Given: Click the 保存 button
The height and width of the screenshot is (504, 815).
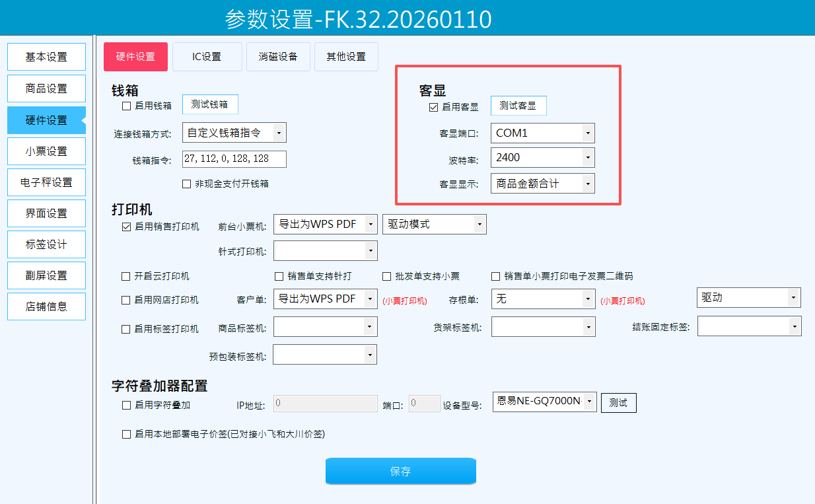Looking at the screenshot, I should point(400,471).
